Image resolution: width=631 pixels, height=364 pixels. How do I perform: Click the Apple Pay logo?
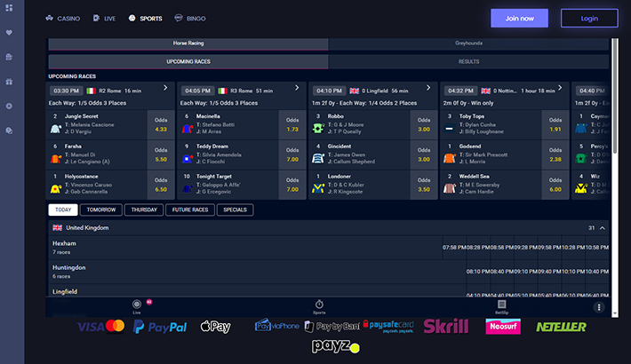(216, 327)
